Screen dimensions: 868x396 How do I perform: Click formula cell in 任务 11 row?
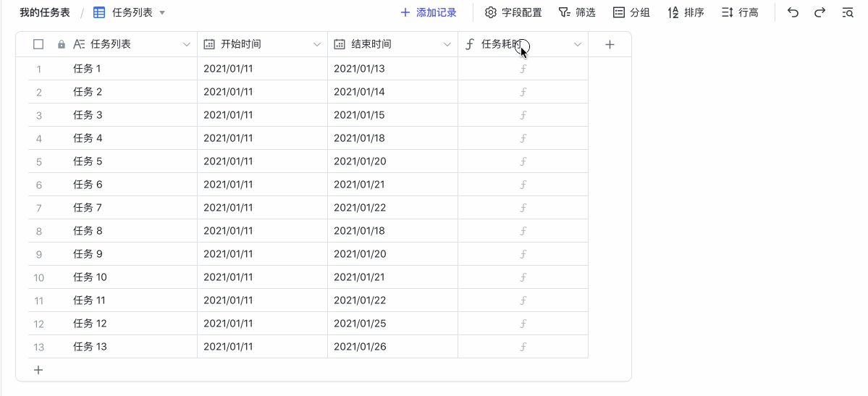point(523,300)
